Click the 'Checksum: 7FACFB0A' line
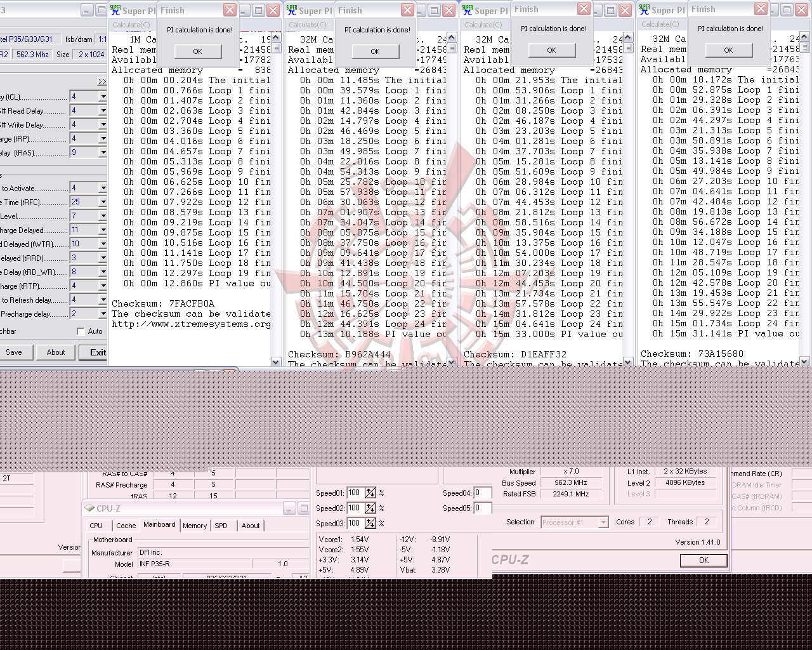The height and width of the screenshot is (650, 812). pos(163,303)
